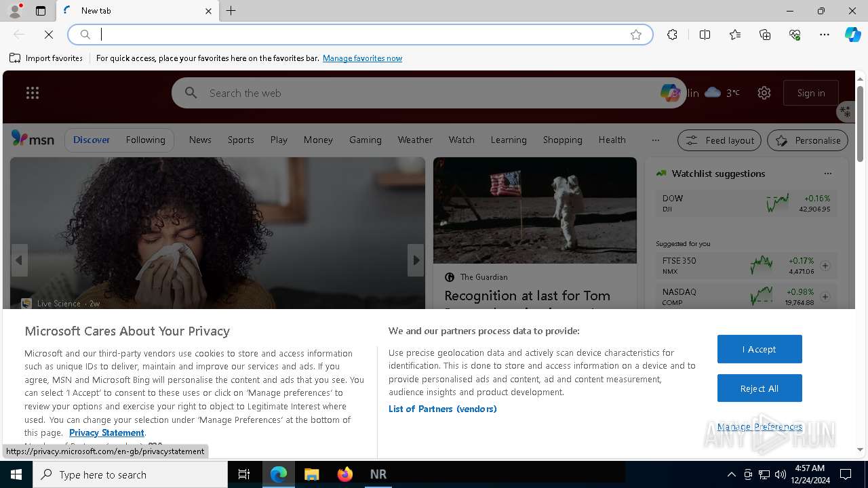Go to previous carousel story
This screenshot has width=868, height=488.
click(19, 260)
